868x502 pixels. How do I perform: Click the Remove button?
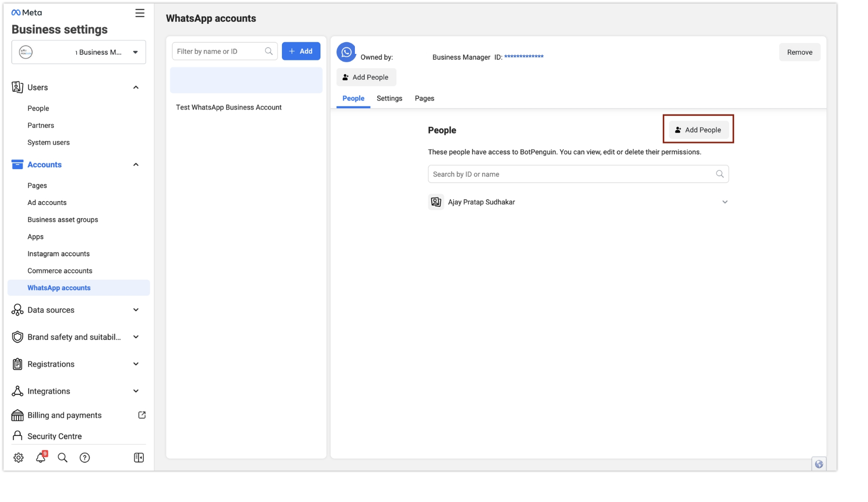coord(800,52)
